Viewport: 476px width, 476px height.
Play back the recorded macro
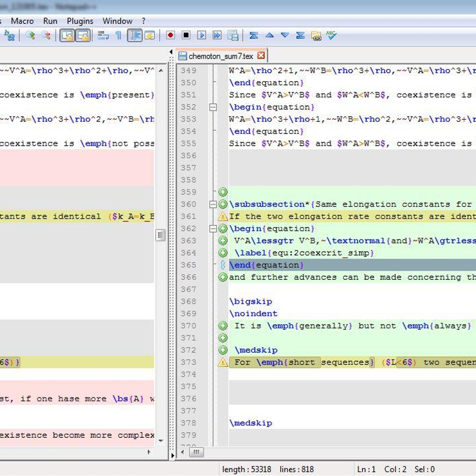[x=202, y=35]
